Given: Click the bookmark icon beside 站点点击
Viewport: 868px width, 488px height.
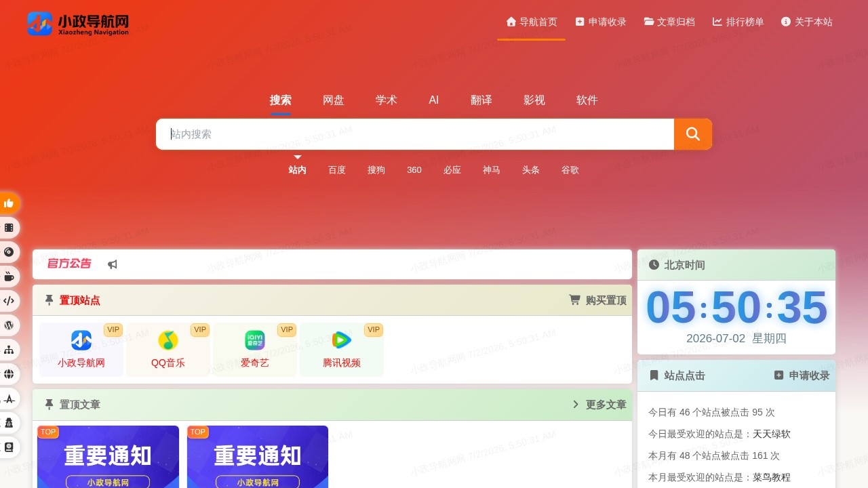Looking at the screenshot, I should [x=654, y=375].
